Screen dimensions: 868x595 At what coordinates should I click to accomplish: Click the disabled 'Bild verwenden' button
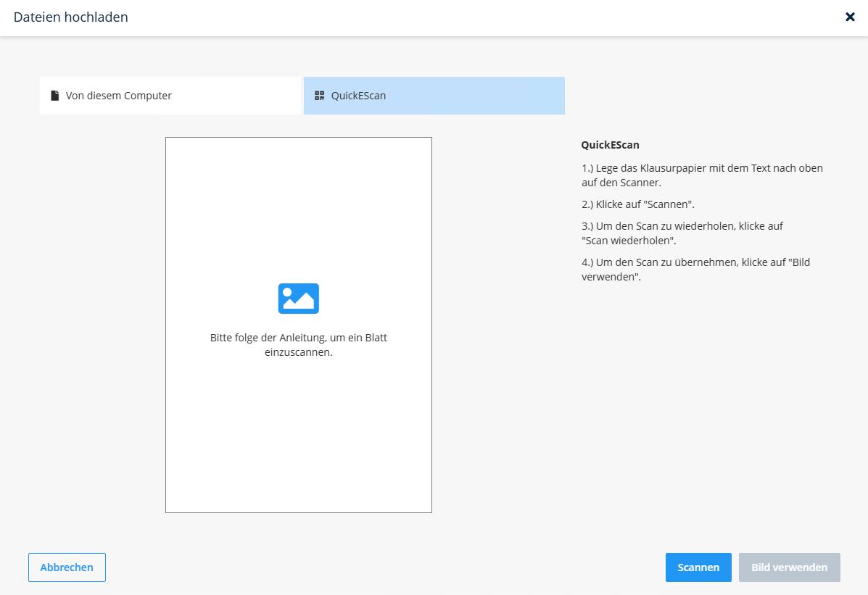[x=789, y=567]
